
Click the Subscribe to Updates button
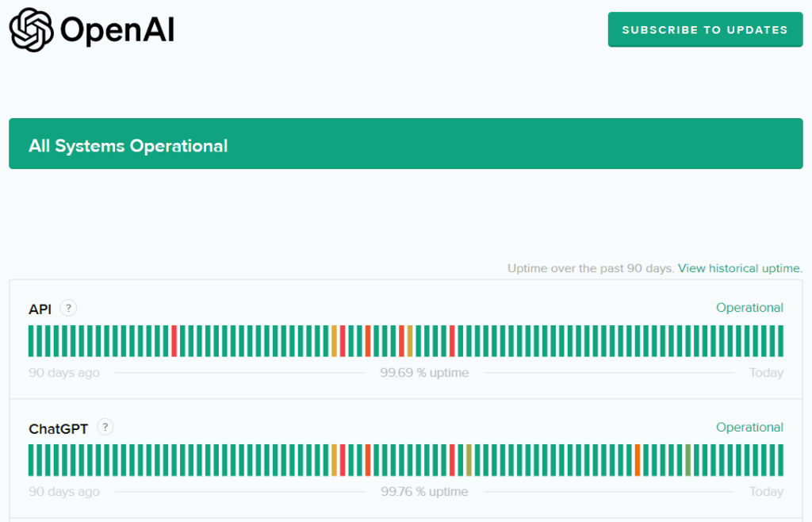[705, 30]
